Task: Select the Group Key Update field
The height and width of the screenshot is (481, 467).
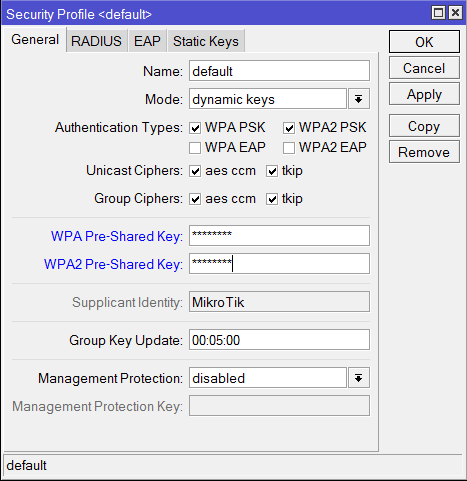Action: 279,340
